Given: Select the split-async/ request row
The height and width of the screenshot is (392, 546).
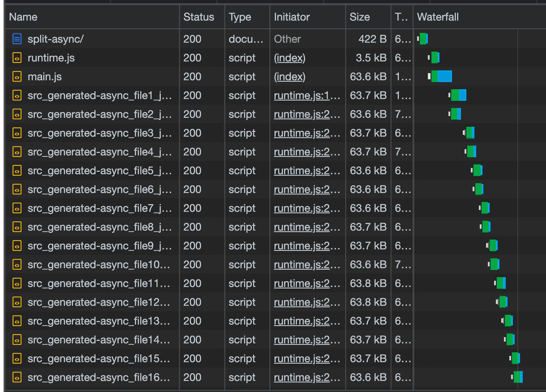Looking at the screenshot, I should (x=276, y=39).
